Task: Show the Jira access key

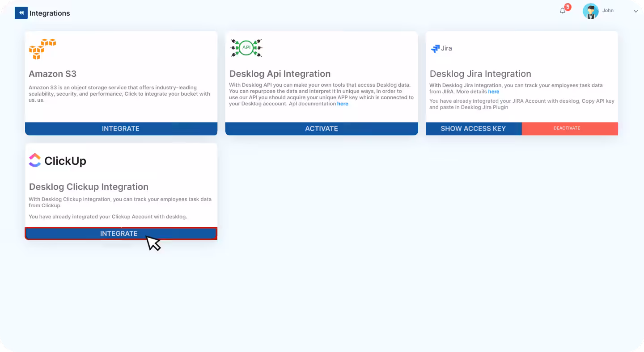Action: (473, 129)
